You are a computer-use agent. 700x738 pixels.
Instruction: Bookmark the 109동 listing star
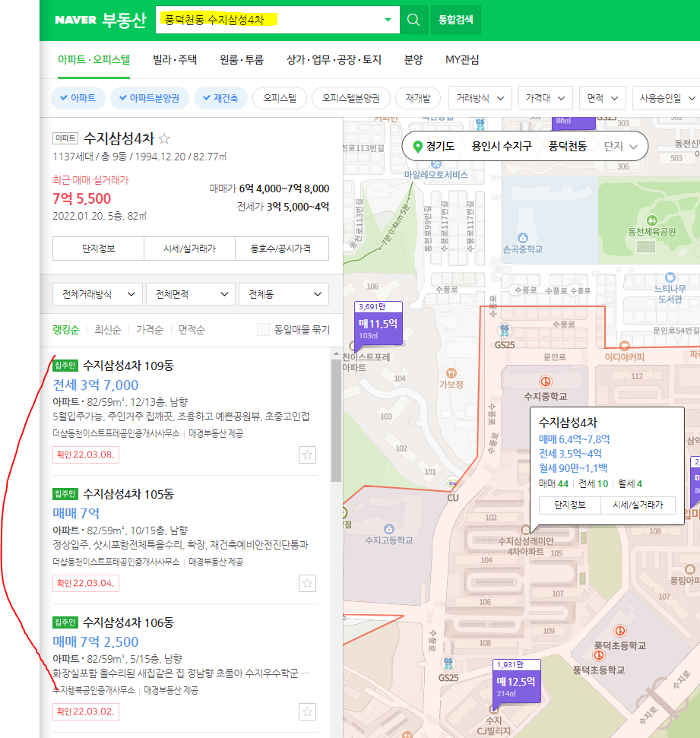[307, 455]
